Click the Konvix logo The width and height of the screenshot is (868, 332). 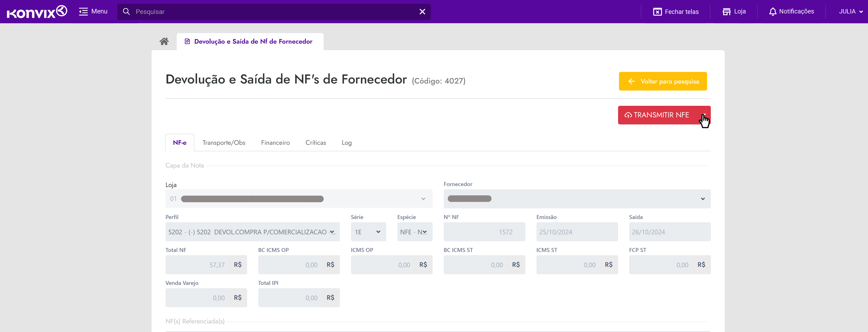click(37, 12)
